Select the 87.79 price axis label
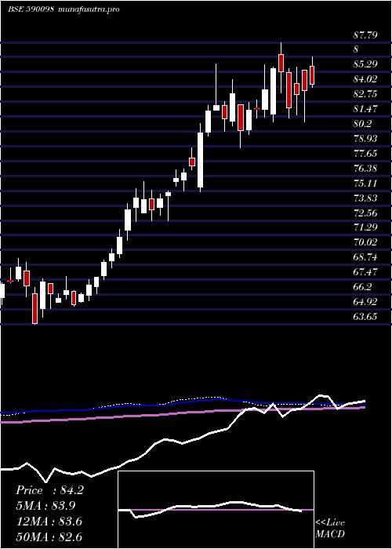Viewport: 392px width, 549px height. click(x=365, y=35)
